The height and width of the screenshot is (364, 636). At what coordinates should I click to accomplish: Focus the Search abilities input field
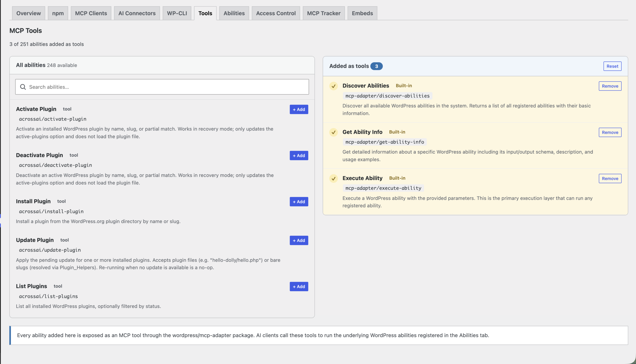(162, 87)
